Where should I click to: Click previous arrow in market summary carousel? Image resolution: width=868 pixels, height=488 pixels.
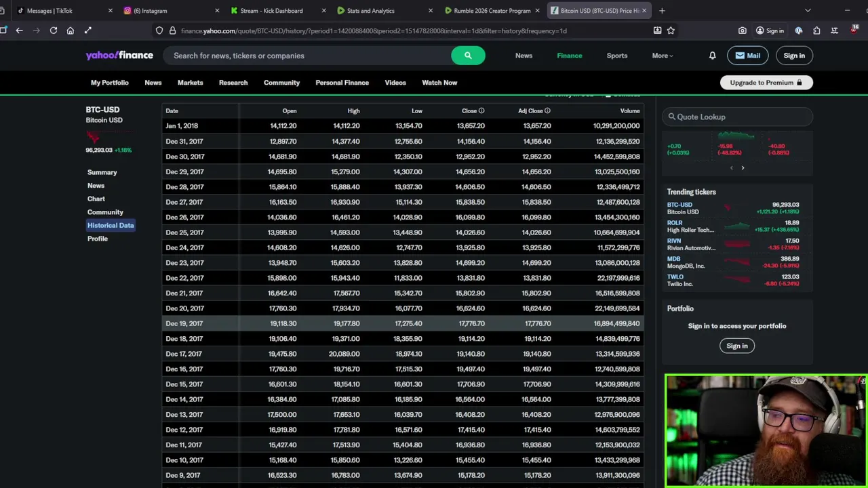[x=731, y=167]
